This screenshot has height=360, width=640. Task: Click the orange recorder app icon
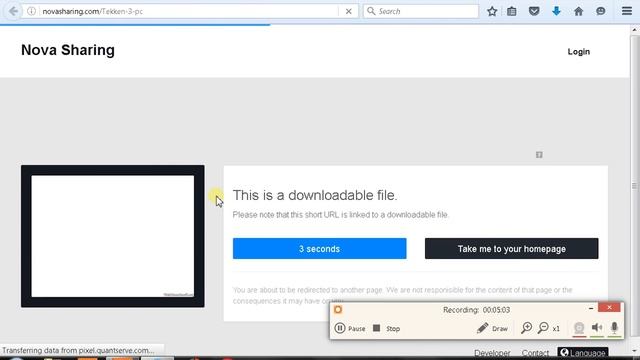(338, 310)
